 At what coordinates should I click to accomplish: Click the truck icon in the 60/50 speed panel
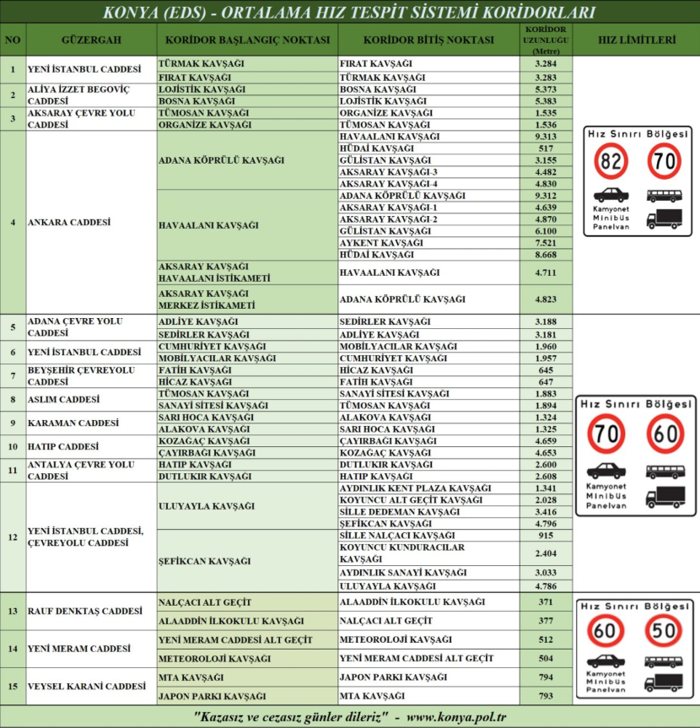point(665,682)
